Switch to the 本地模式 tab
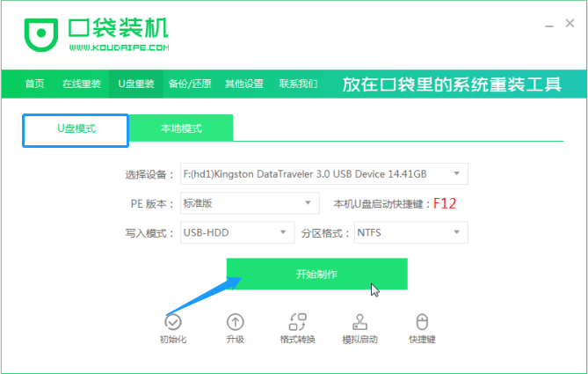The height and width of the screenshot is (374, 588). (x=181, y=128)
